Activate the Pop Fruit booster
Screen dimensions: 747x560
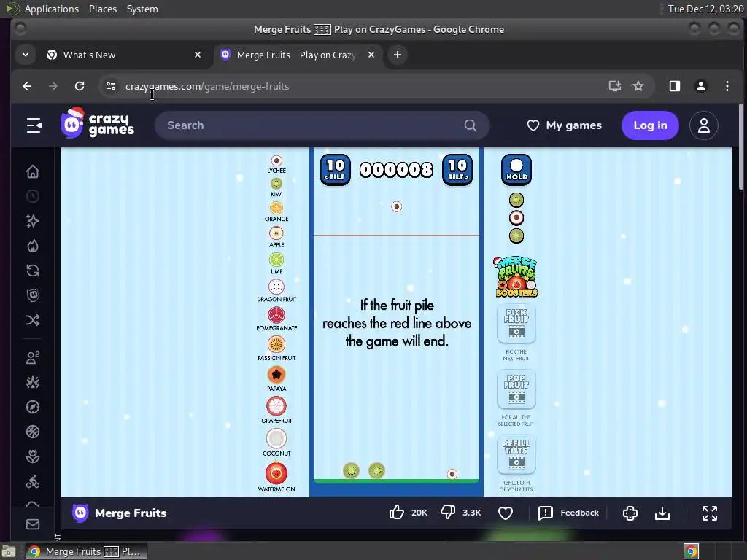516,389
